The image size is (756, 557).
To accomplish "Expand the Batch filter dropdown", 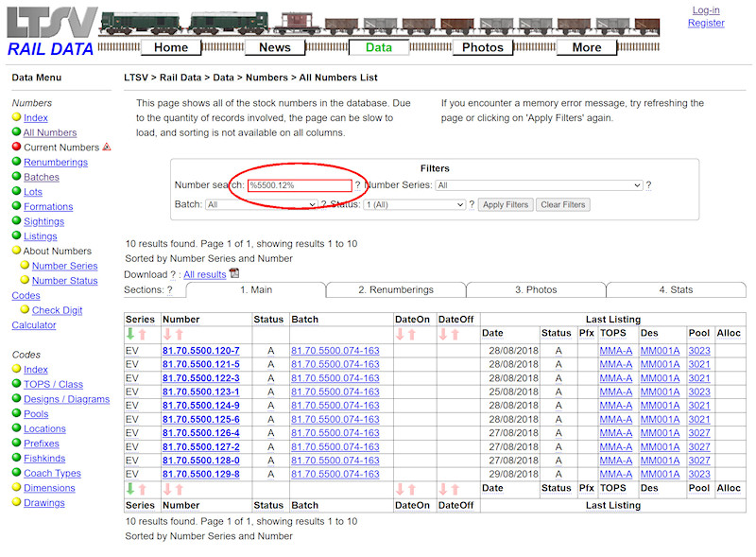I will coord(262,204).
